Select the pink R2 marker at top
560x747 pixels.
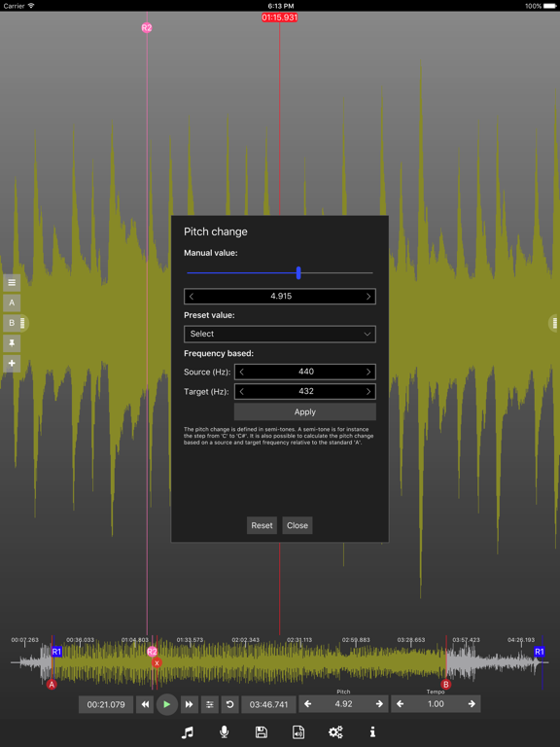(x=147, y=28)
